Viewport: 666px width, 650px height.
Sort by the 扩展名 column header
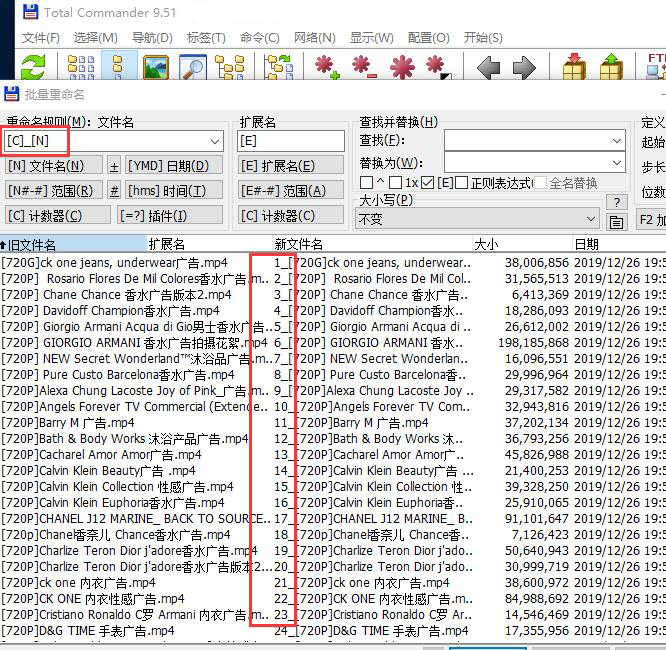coord(209,244)
